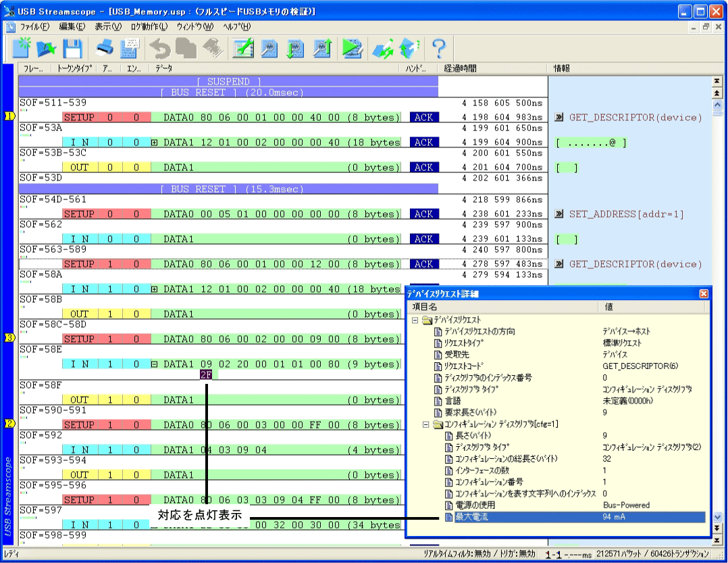The image size is (728, 563).
Task: Click the application icon in the title bar
Action: (9, 11)
